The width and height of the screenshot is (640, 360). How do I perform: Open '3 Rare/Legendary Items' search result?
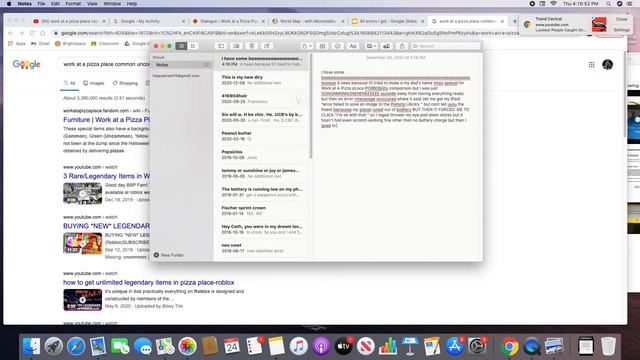pyautogui.click(x=107, y=176)
